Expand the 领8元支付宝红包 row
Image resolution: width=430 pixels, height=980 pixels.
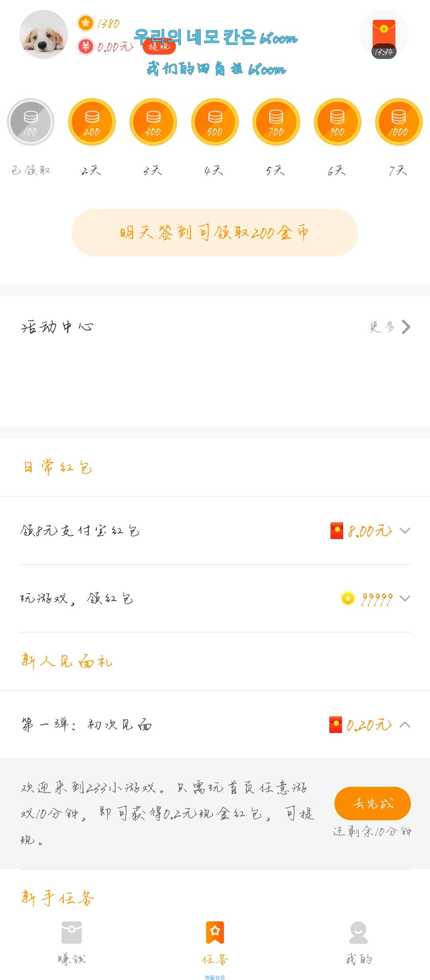pyautogui.click(x=215, y=531)
